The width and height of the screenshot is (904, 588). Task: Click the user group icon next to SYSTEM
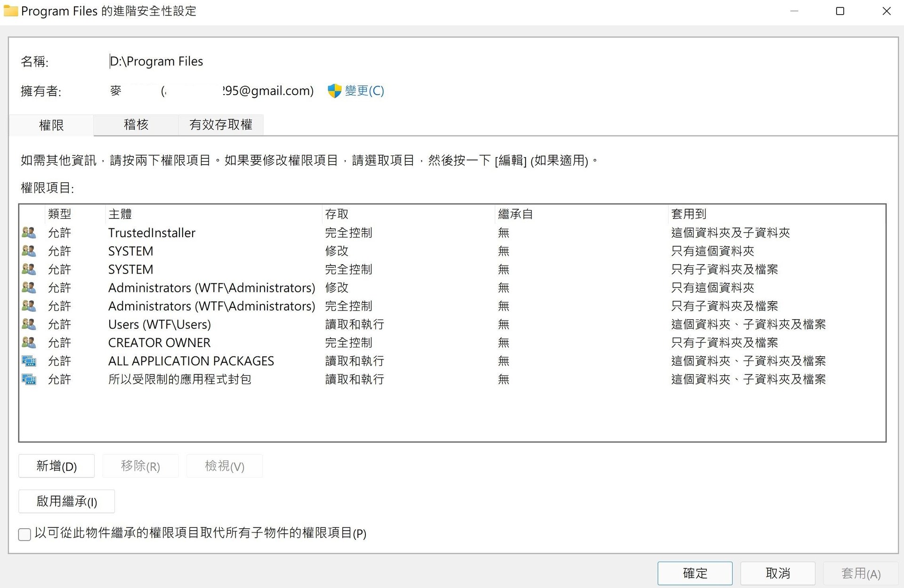[29, 250]
